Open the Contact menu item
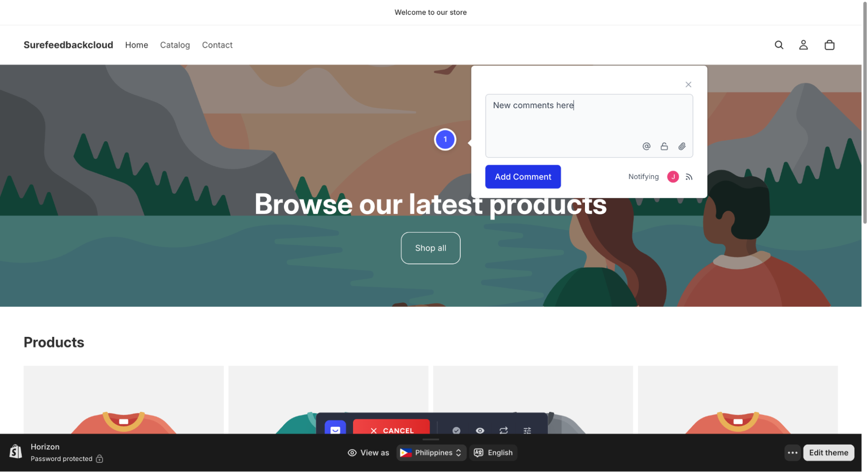 (x=217, y=45)
